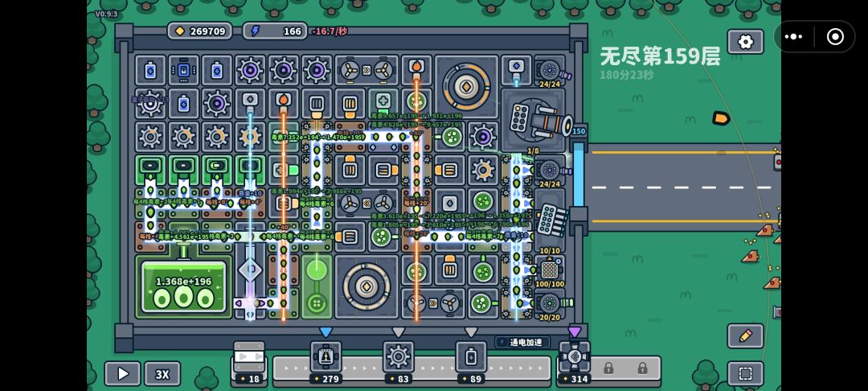The image size is (868, 391).
Task: Tap the second locked shop slot
Action: [642, 368]
